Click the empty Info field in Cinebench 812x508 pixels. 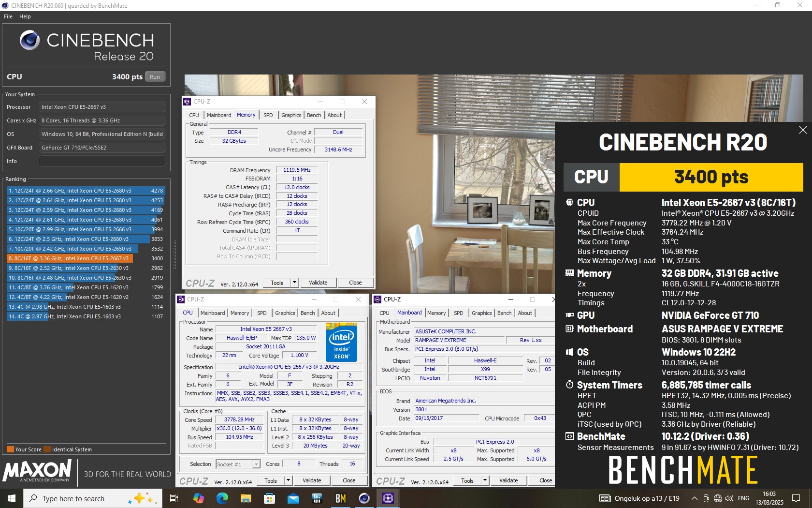click(102, 161)
